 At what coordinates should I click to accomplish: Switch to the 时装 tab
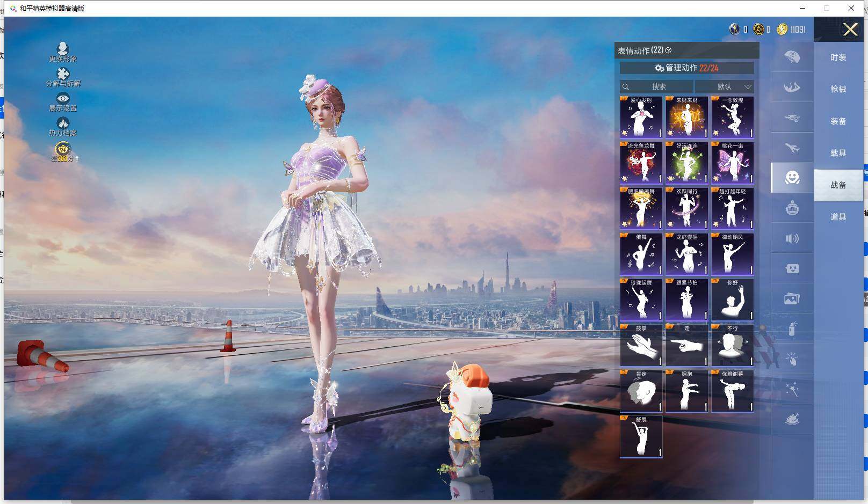coord(838,57)
